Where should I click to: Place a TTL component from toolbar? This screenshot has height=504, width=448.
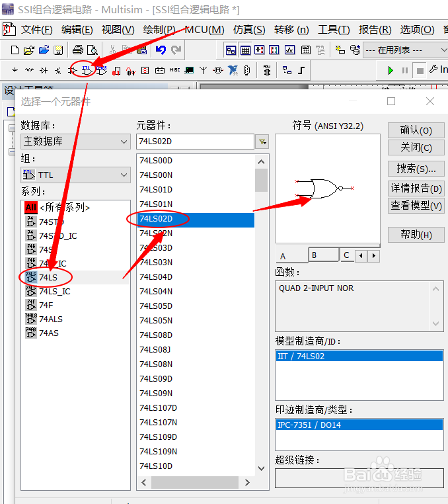tap(87, 70)
